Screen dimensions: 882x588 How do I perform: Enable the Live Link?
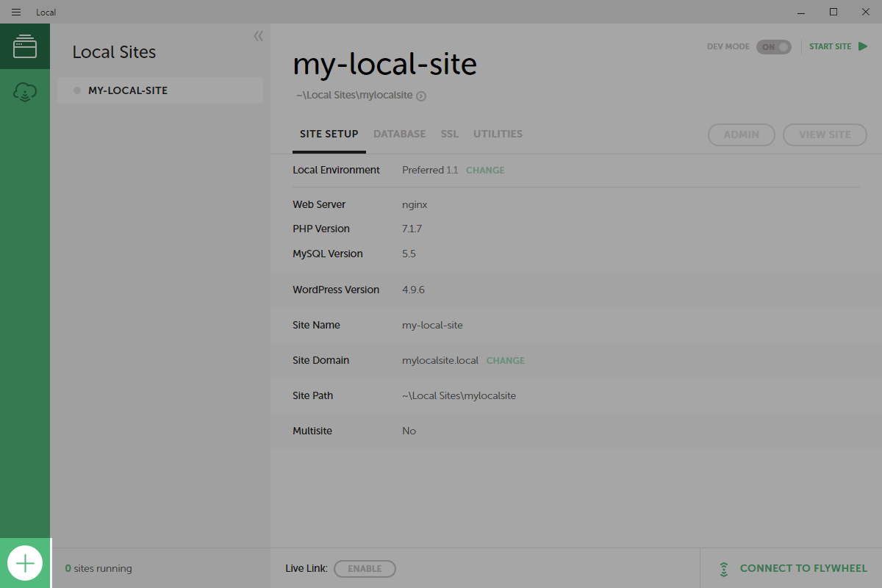coord(365,568)
